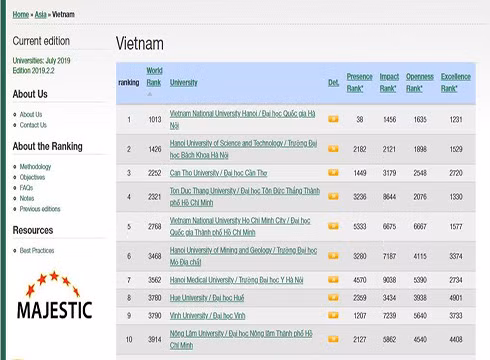Image resolution: width=490 pixels, height=360 pixels.
Task: Click world rank value 2252
Action: (155, 173)
